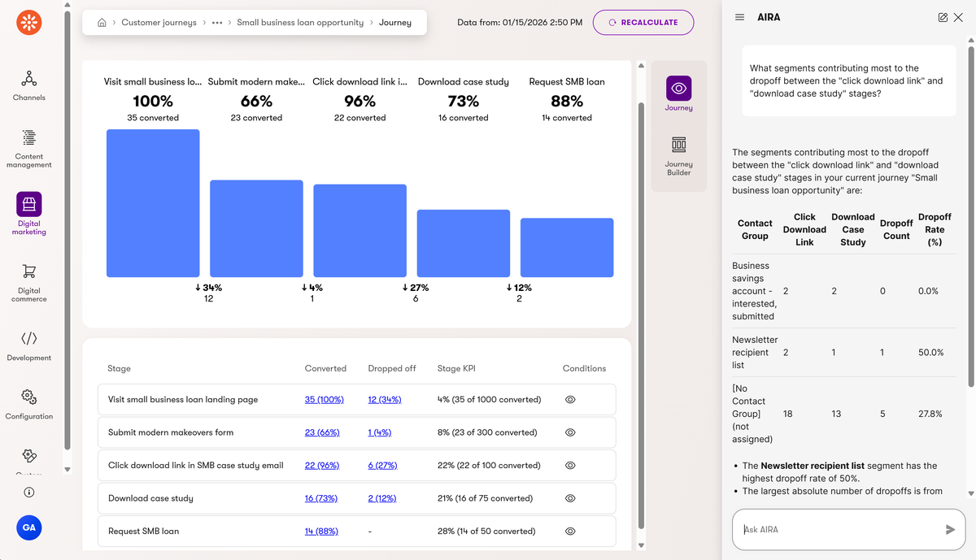Open the AIRA hamburger menu

(739, 16)
